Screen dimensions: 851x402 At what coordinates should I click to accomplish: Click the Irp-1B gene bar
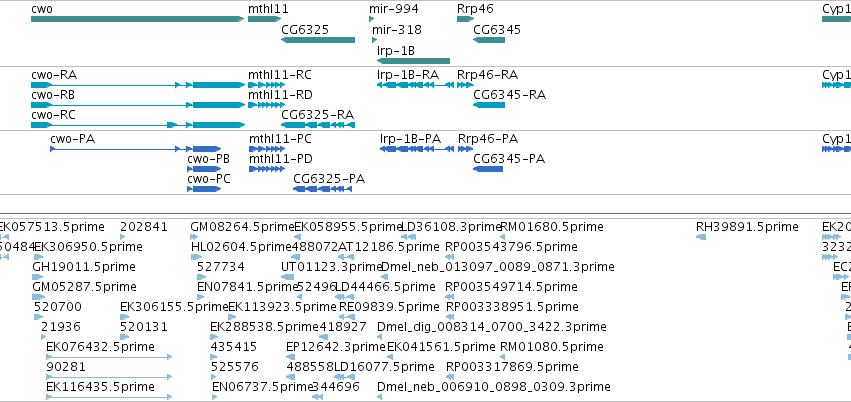[414, 61]
